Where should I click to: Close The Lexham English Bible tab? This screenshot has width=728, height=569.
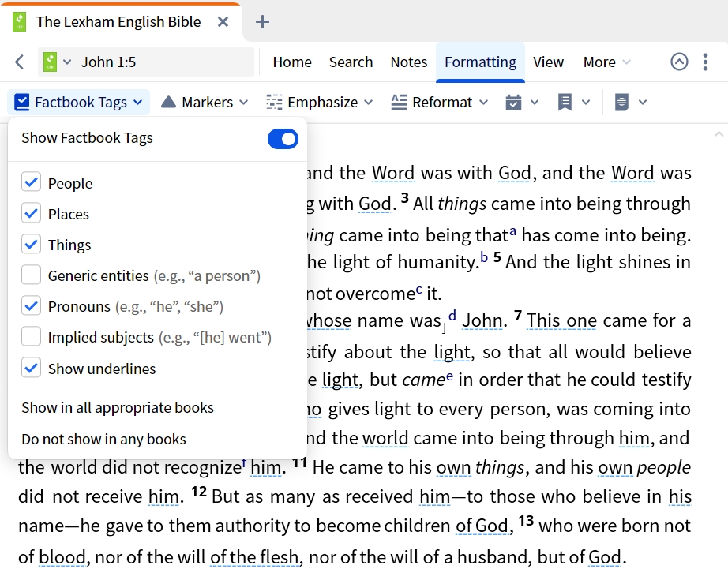click(223, 22)
